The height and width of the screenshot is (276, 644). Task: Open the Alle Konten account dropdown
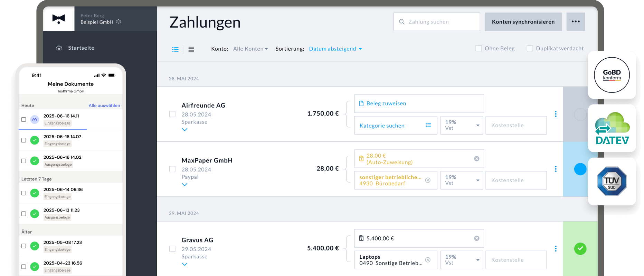pyautogui.click(x=250, y=49)
